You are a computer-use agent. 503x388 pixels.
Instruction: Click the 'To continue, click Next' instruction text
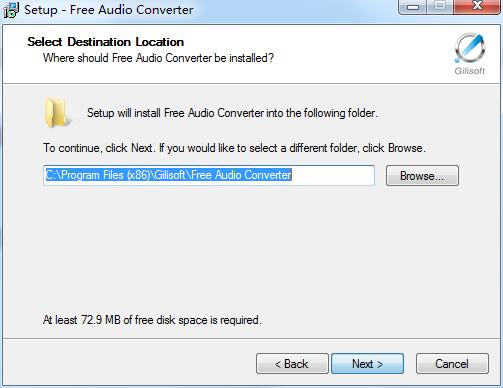[x=234, y=148]
